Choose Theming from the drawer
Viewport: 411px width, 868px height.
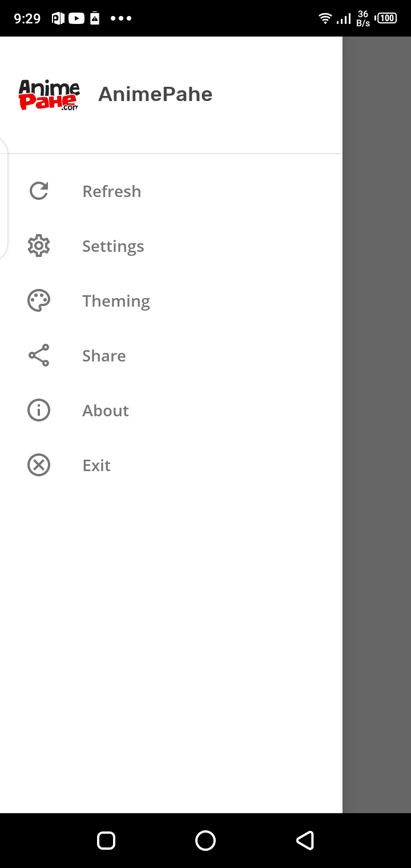[116, 301]
